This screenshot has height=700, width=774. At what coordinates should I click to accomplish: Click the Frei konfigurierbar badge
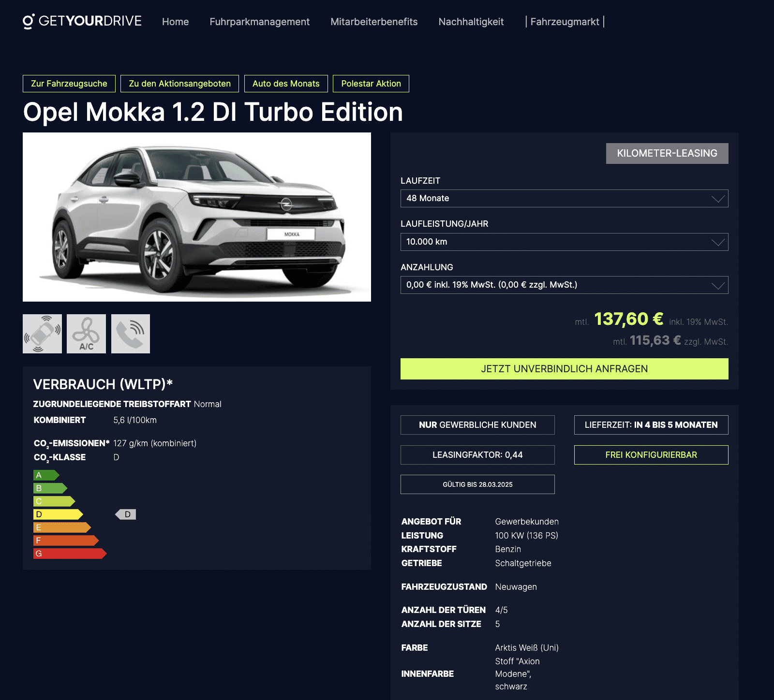(651, 455)
